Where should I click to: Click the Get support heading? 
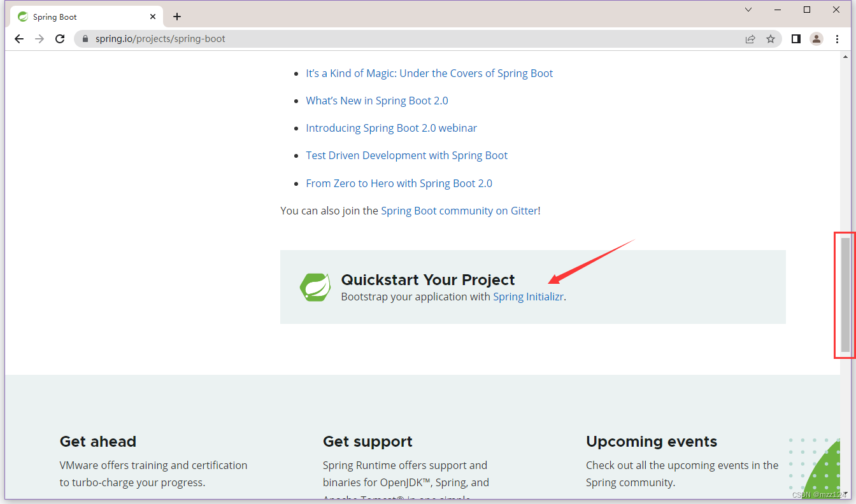[x=367, y=442]
